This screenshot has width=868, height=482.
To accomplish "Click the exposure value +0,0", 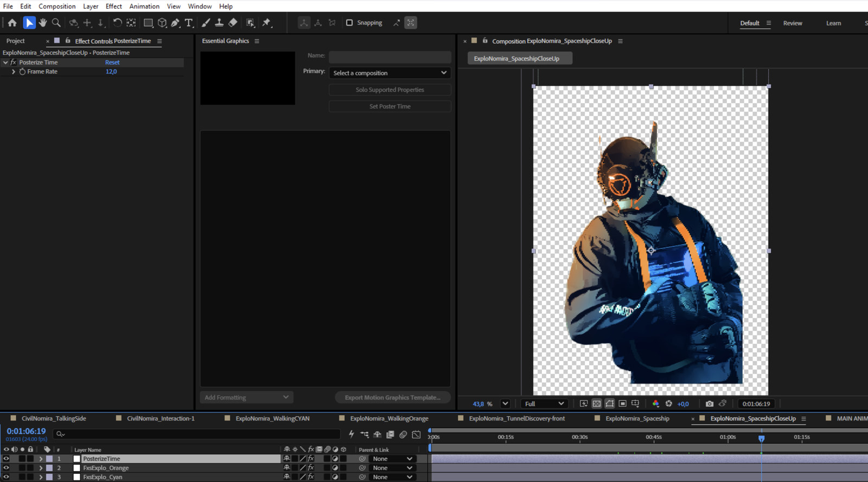I will pos(683,403).
